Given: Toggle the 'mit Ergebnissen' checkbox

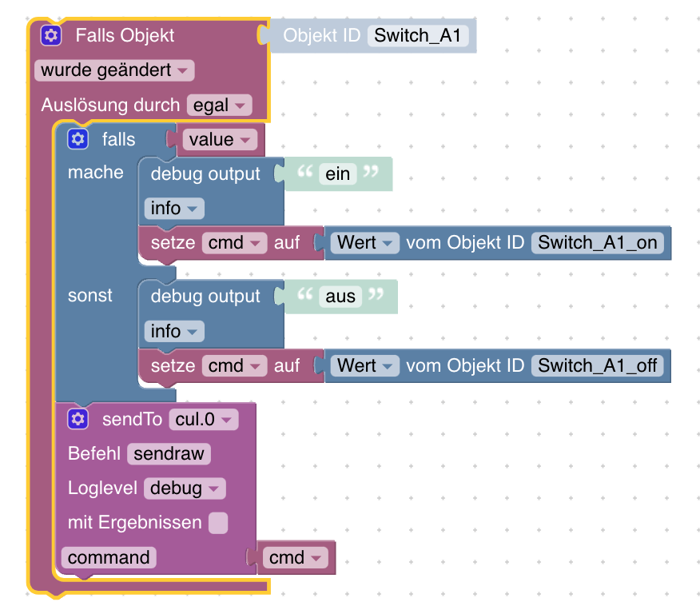Looking at the screenshot, I should tap(218, 523).
